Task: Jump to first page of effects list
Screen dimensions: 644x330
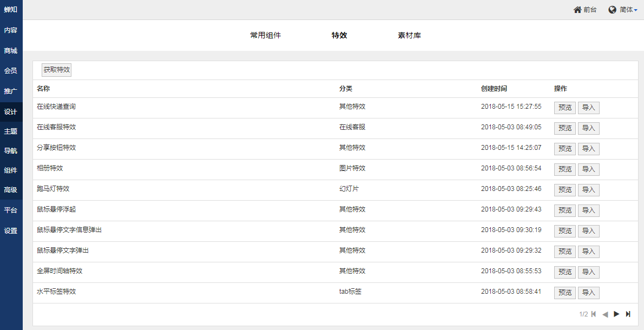Action: [x=594, y=314]
